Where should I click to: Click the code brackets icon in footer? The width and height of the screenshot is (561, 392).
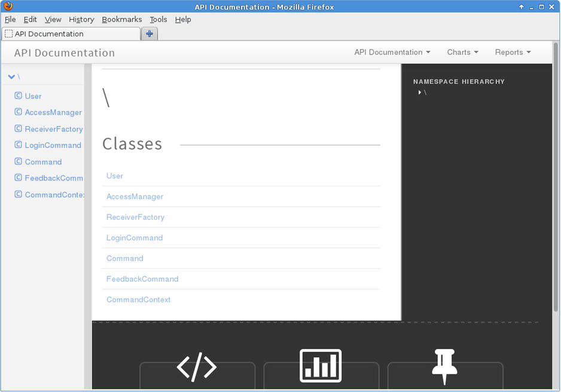197,367
